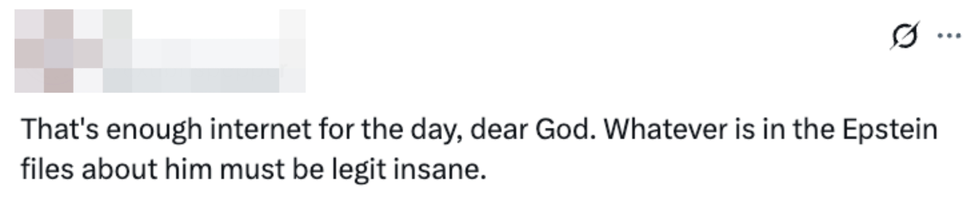Click "That's" at the post's start
980x207 pixels.
[x=60, y=129]
